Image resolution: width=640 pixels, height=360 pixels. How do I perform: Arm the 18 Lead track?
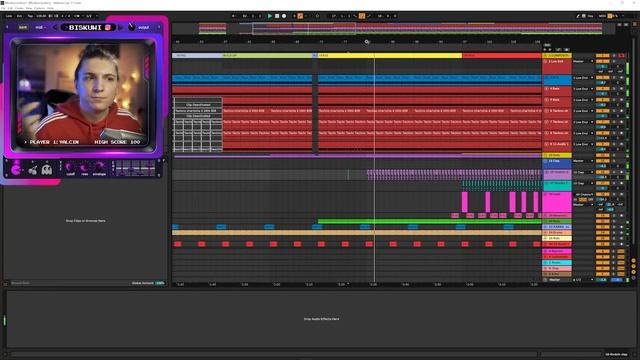tap(621, 194)
